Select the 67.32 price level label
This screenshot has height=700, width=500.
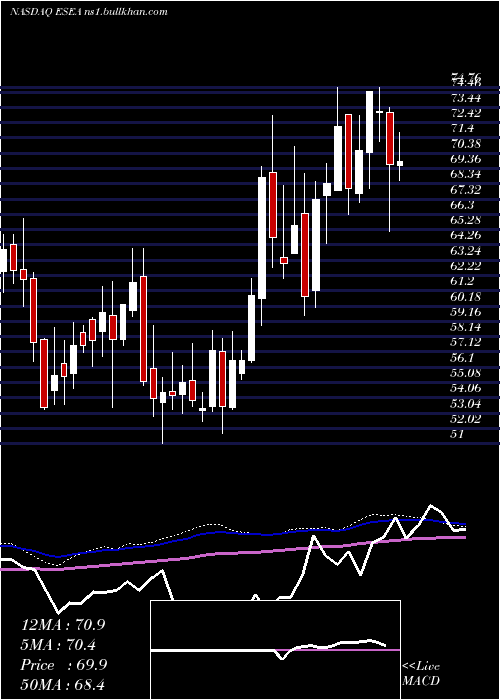coord(466,189)
